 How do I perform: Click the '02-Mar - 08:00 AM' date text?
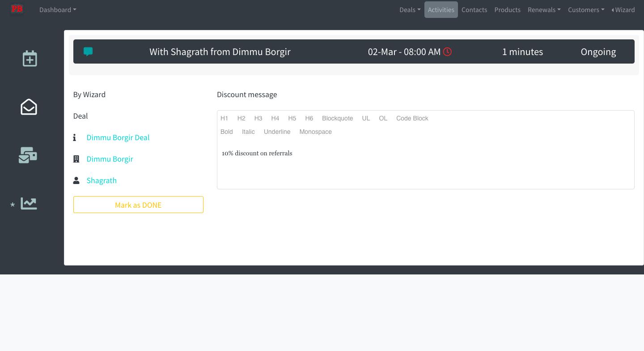(404, 52)
